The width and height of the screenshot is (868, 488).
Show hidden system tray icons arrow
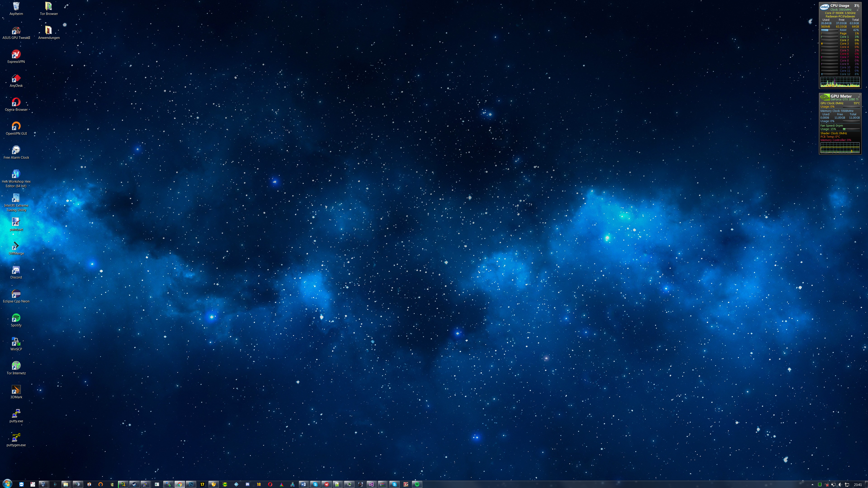point(813,485)
